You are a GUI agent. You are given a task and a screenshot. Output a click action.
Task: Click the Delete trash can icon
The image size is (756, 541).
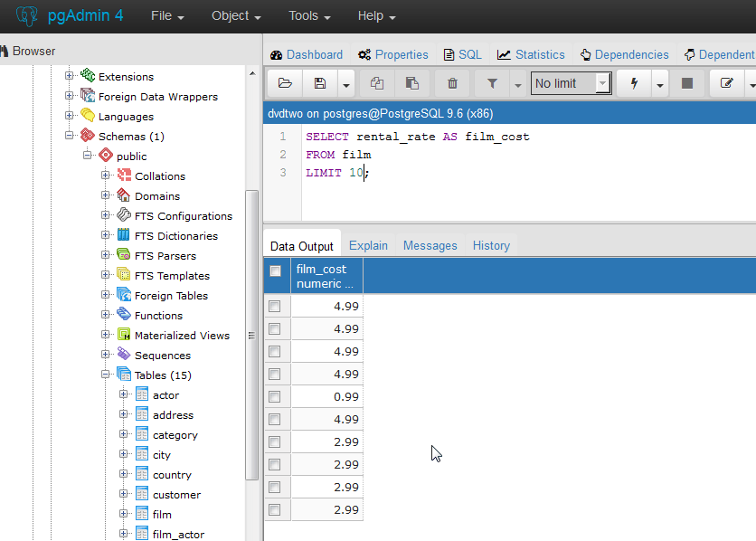pos(452,83)
